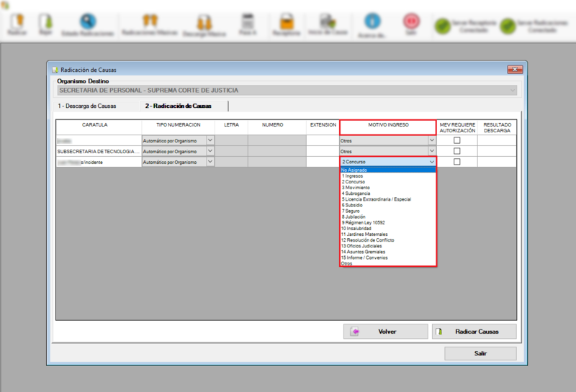576x392 pixels.
Task: Open the Receptoria toolbar icon
Action: [287, 22]
